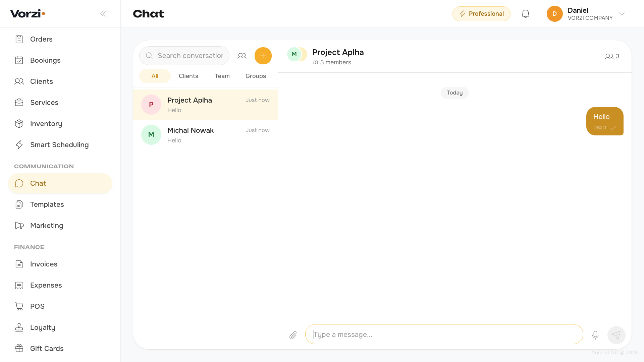Click the green M avatar of Michal Nowak
Image resolution: width=644 pixels, height=362 pixels.
pos(151,135)
